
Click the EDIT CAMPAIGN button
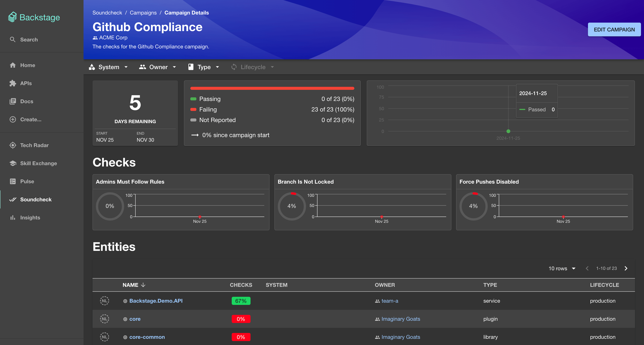coord(614,30)
